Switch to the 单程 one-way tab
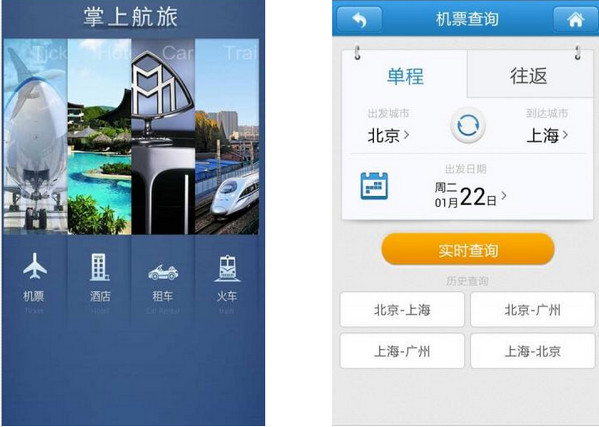 405,75
